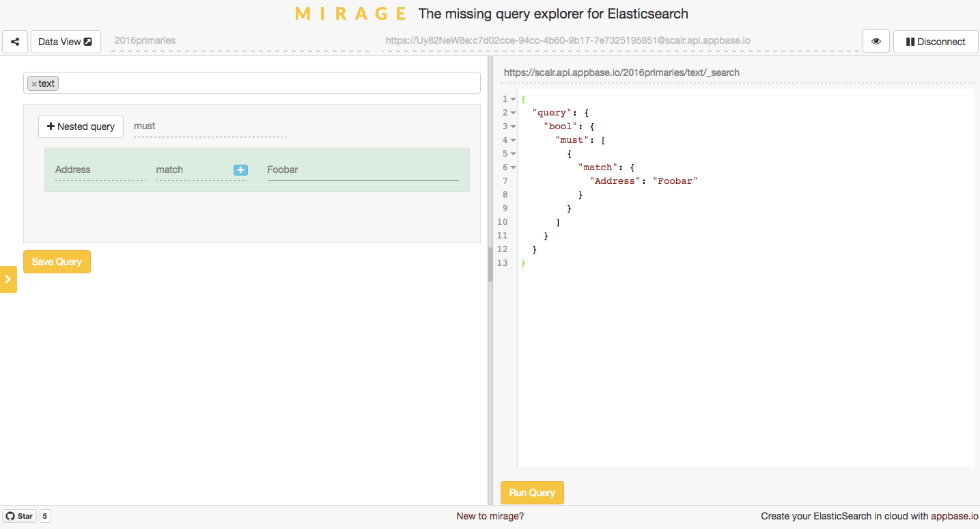
Task: Edit the 2016primaries app name field
Action: [240, 41]
